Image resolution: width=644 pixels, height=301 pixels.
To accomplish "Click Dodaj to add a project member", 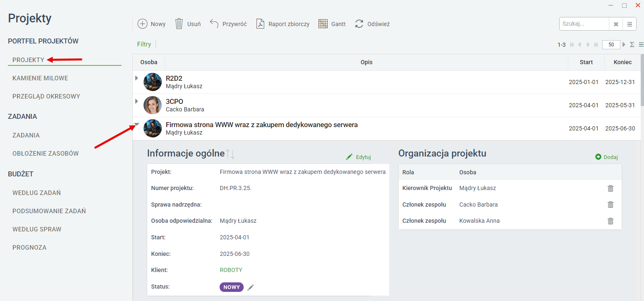I will point(606,157).
